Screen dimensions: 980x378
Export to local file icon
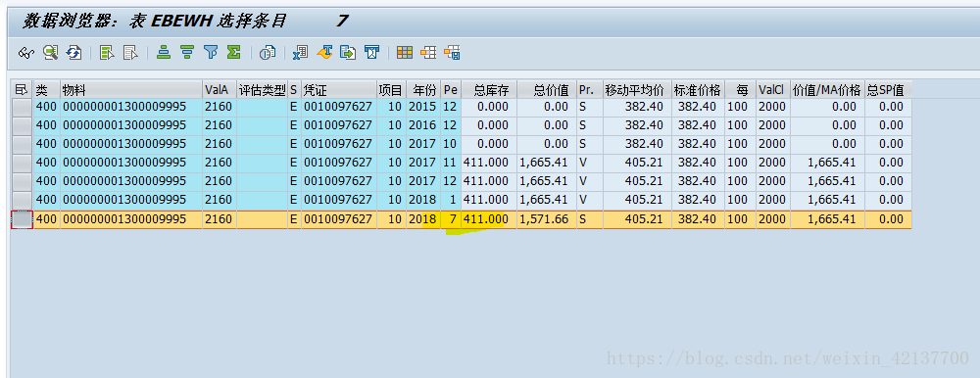(x=348, y=53)
